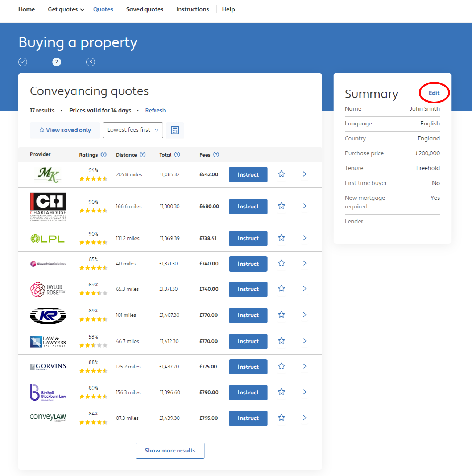Expand the conveyLAW quote details chevron
Image resolution: width=472 pixels, height=476 pixels.
tap(305, 418)
